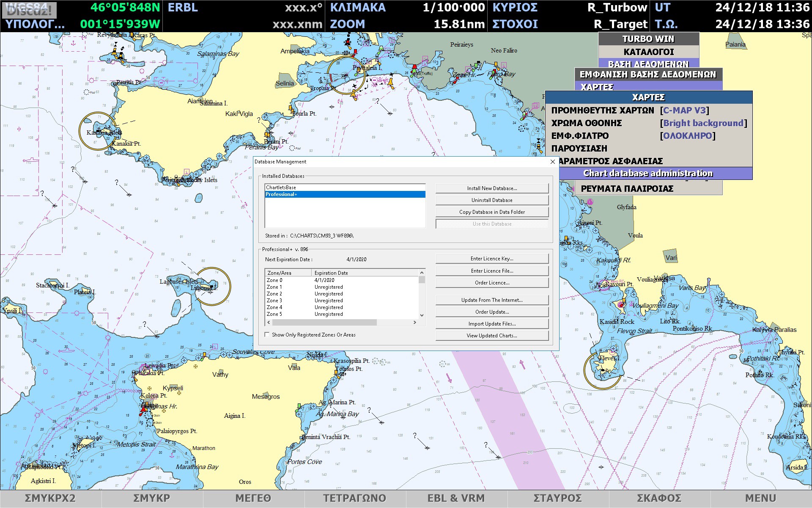Select Zone 1 Unregistered row

[x=342, y=287]
